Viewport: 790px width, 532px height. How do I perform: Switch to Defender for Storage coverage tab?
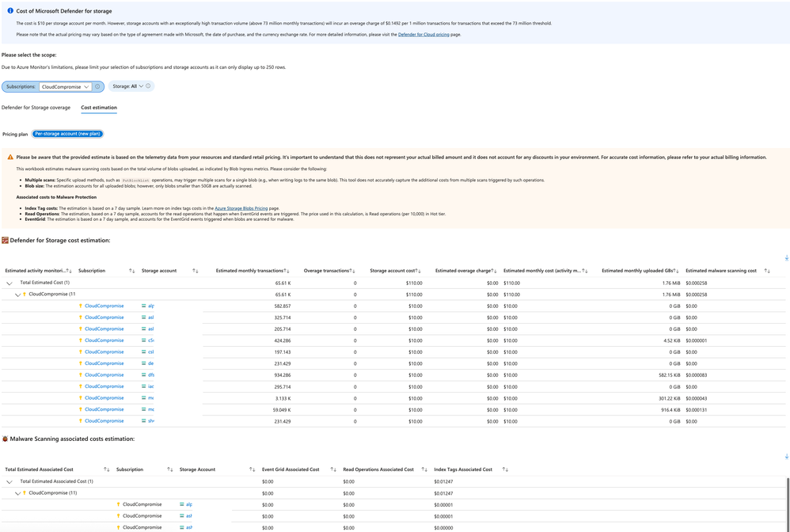pos(36,108)
